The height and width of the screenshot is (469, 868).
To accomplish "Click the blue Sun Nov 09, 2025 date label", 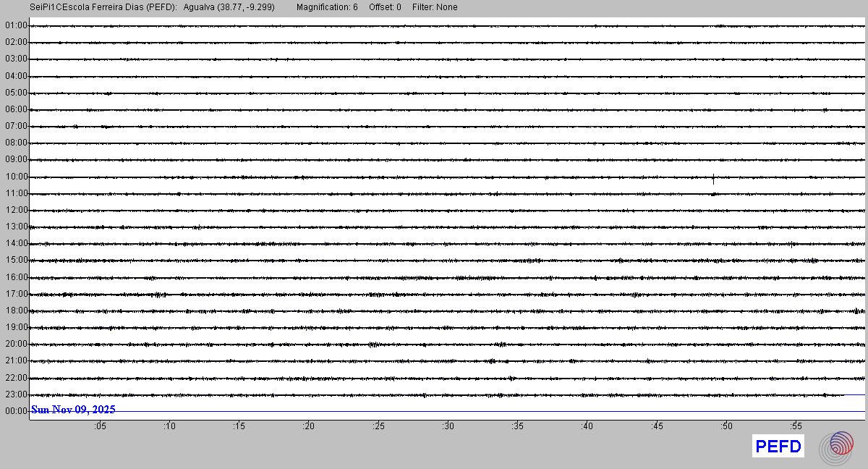I will [x=73, y=410].
